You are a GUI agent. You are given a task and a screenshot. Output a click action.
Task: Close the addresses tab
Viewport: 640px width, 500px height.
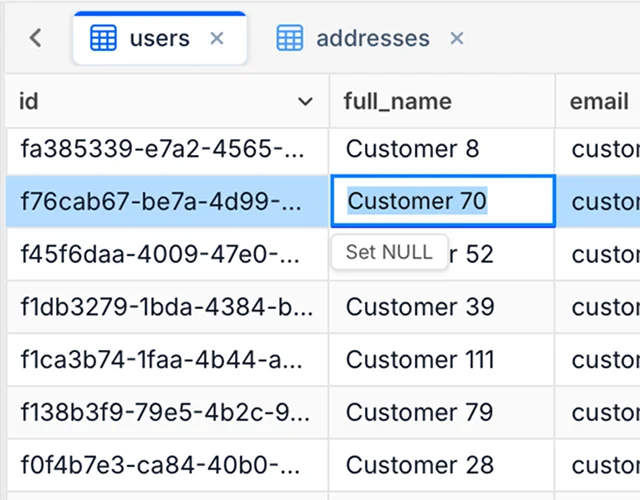457,38
